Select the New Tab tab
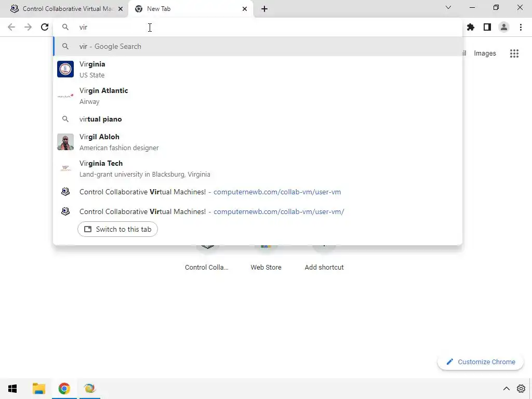 (x=190, y=9)
